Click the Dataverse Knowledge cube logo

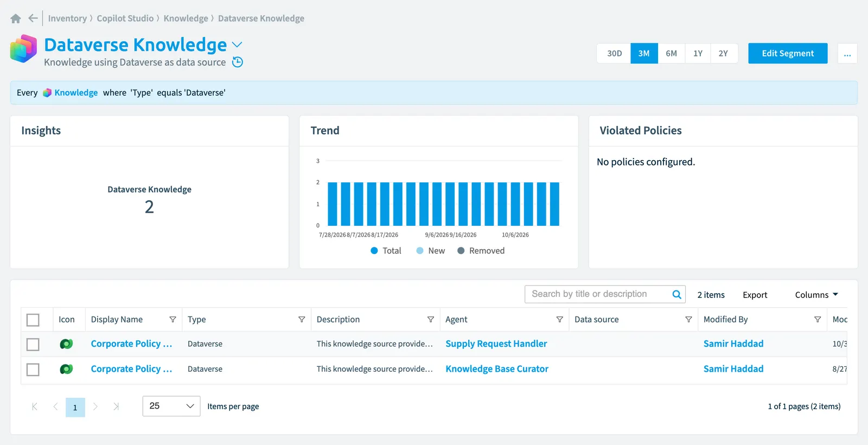(23, 49)
